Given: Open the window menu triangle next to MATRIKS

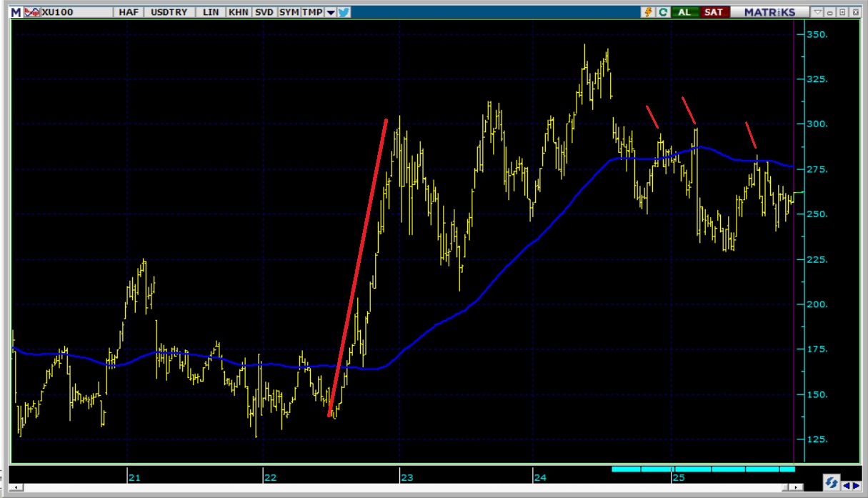Looking at the screenshot, I should tap(818, 12).
